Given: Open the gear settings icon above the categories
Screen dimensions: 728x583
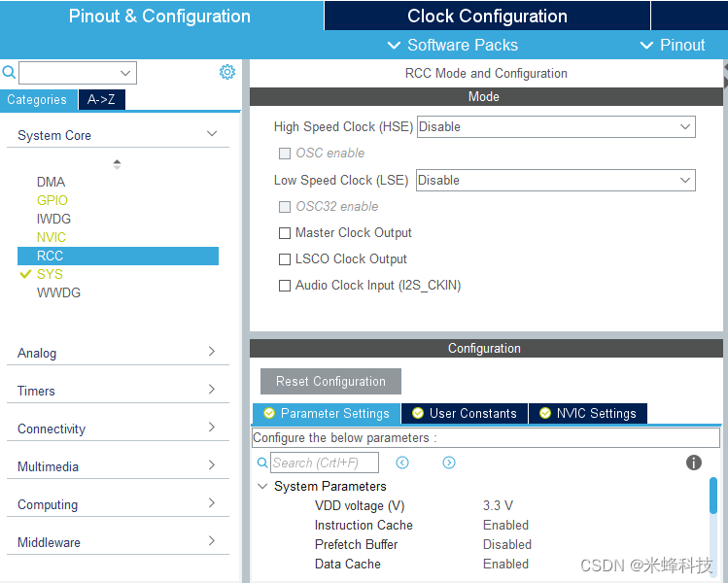Looking at the screenshot, I should (227, 72).
